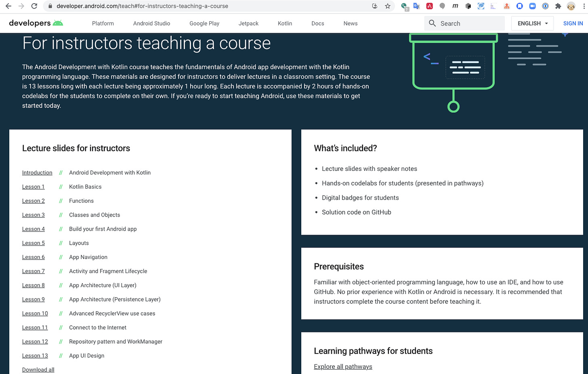Image resolution: width=588 pixels, height=374 pixels.
Task: Open the gray speech bubble extension icon
Action: (442, 6)
